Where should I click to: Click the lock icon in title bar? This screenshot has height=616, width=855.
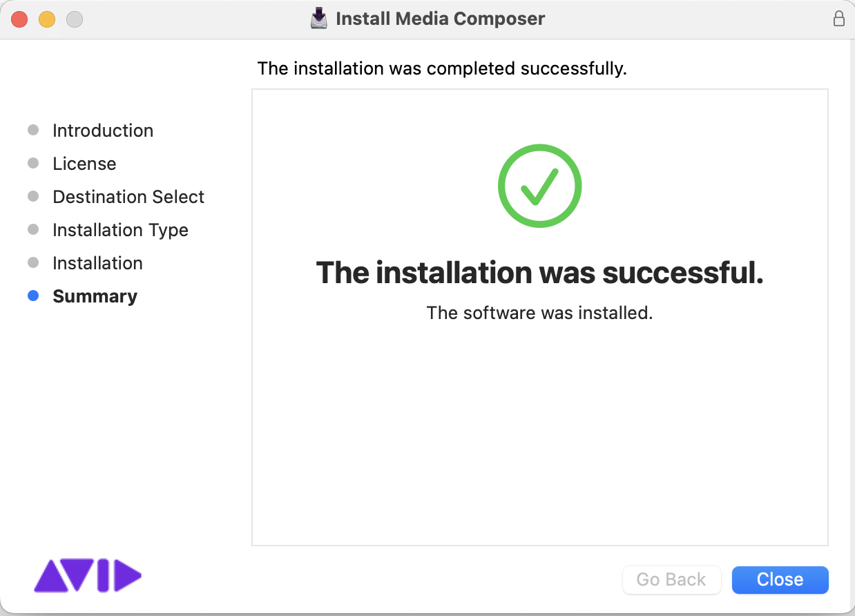tap(839, 19)
